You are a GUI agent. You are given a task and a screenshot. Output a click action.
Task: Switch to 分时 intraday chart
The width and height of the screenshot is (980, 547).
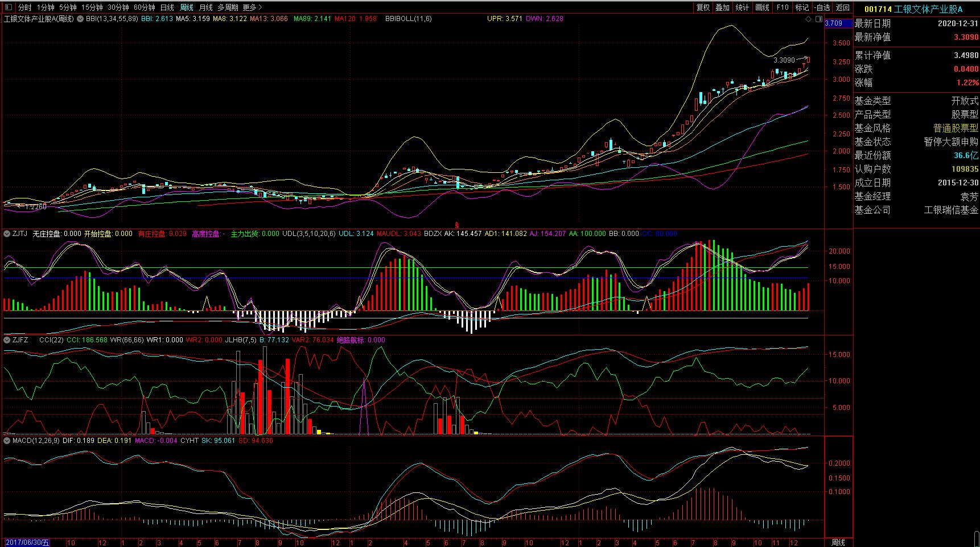[24, 7]
